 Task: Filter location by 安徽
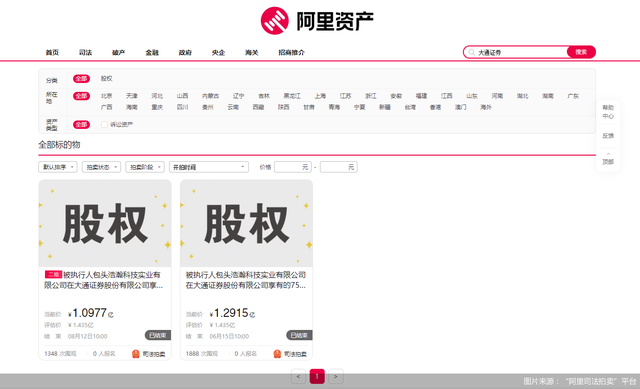[x=396, y=96]
